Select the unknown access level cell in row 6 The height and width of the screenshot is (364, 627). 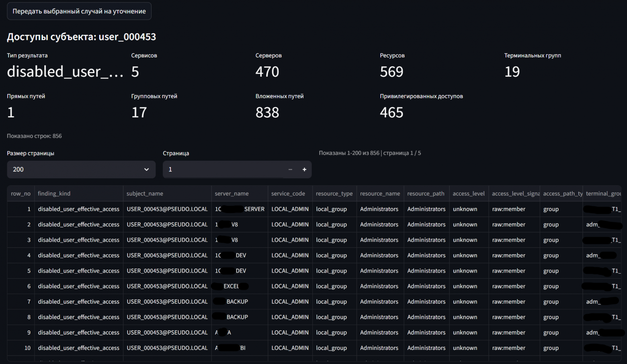tap(469, 286)
